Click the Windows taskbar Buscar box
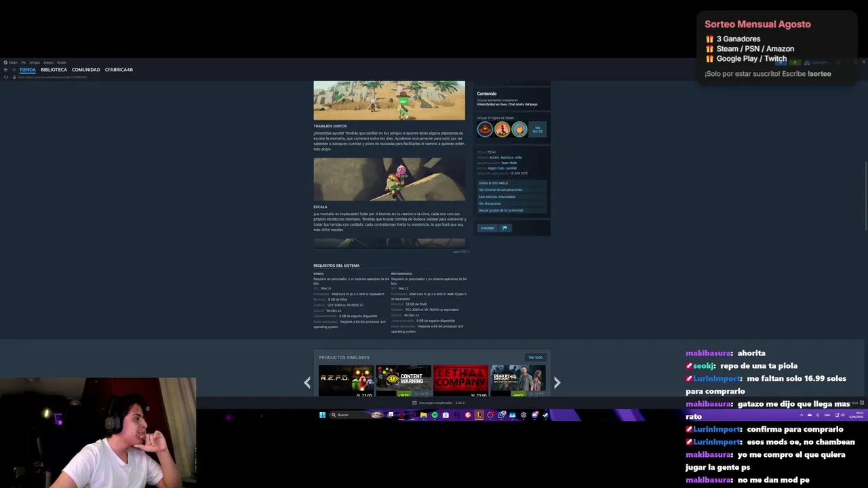Screen dimensions: 868x488 click(355, 415)
